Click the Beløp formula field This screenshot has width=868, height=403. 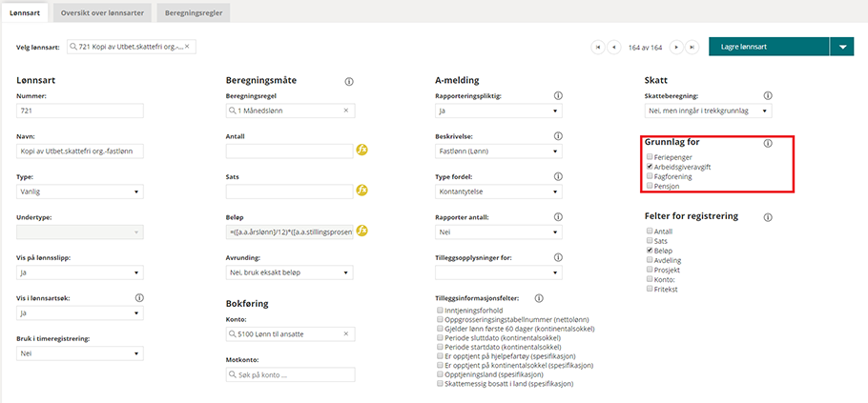tap(290, 232)
